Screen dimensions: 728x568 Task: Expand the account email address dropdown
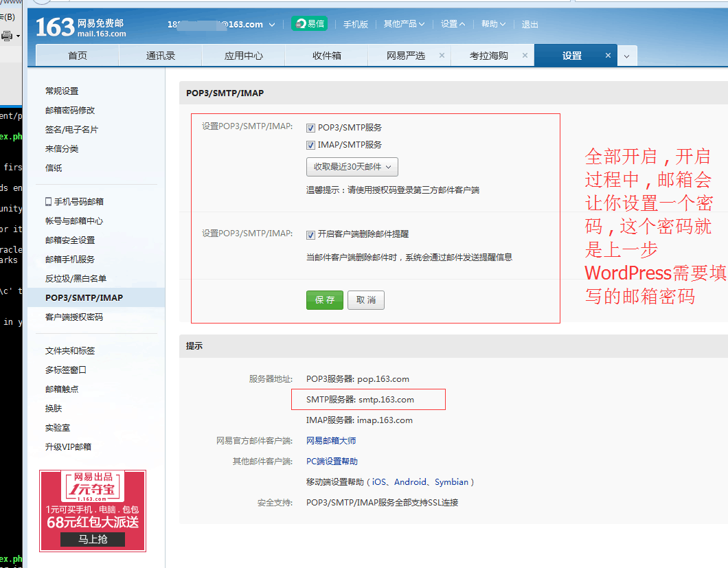coord(271,25)
